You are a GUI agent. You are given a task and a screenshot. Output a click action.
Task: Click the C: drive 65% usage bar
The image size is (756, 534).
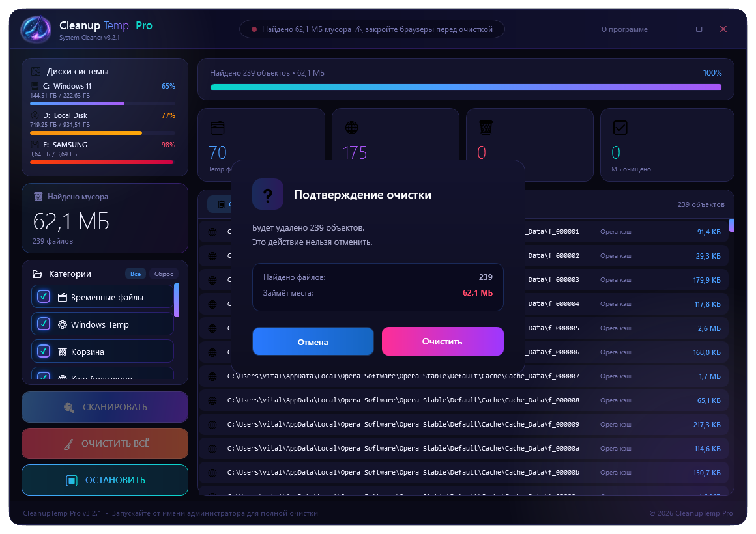(102, 104)
